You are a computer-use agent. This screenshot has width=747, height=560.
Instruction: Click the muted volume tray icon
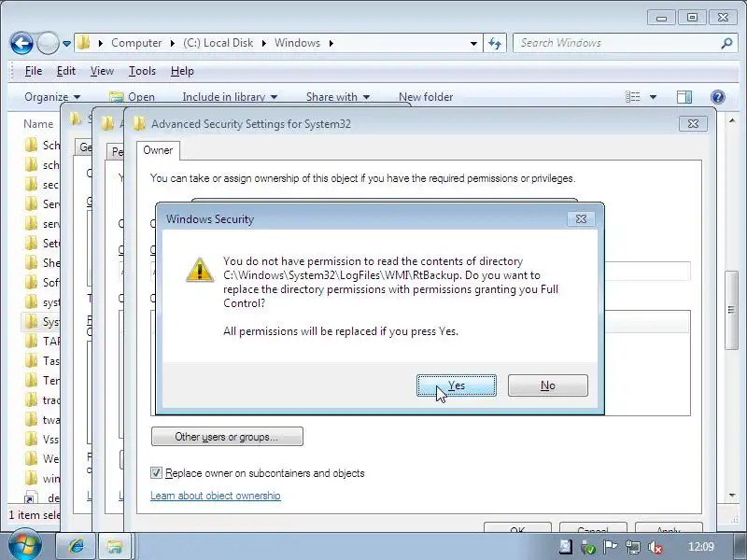tap(655, 548)
